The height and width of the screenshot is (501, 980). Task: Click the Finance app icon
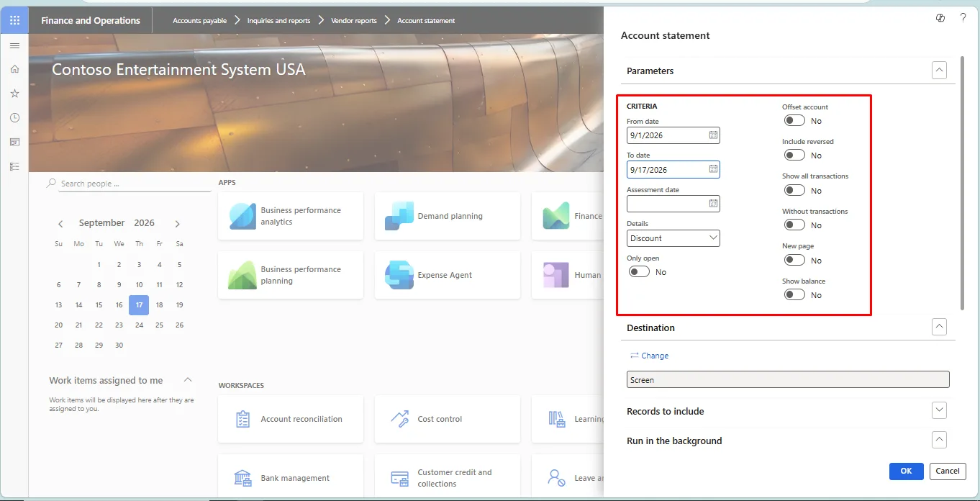[x=556, y=216]
